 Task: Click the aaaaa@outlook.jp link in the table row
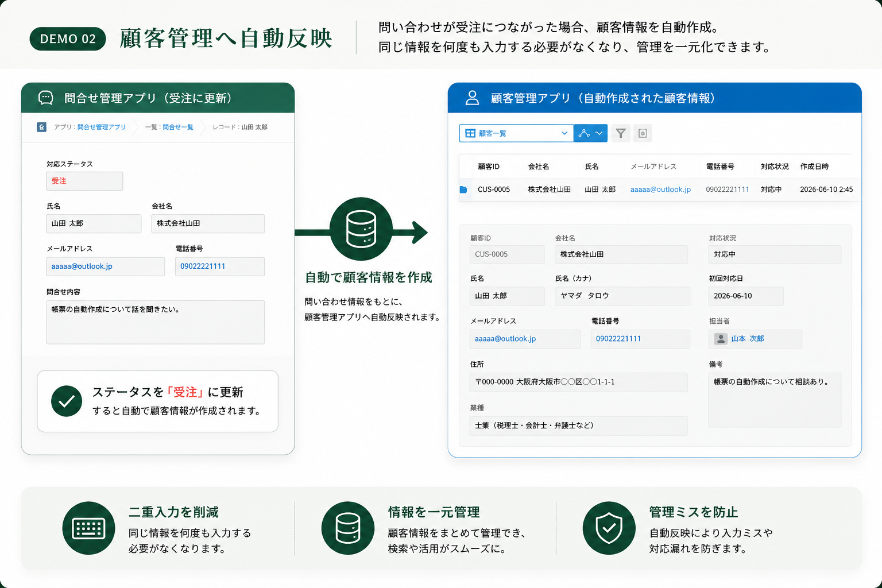pos(660,189)
